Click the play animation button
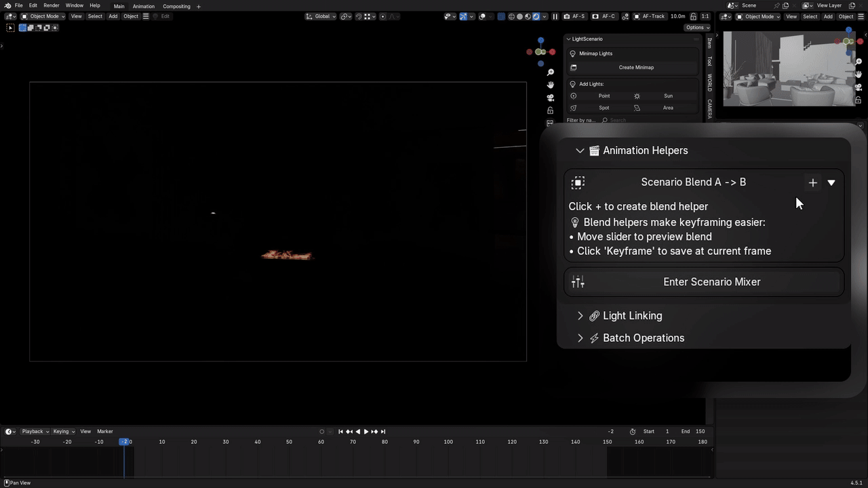Viewport: 868px width, 488px height. pyautogui.click(x=366, y=432)
